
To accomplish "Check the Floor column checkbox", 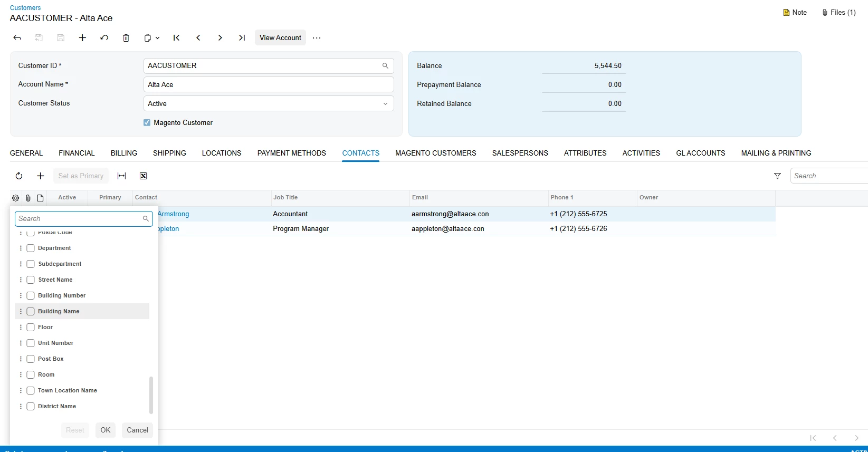I will click(31, 327).
